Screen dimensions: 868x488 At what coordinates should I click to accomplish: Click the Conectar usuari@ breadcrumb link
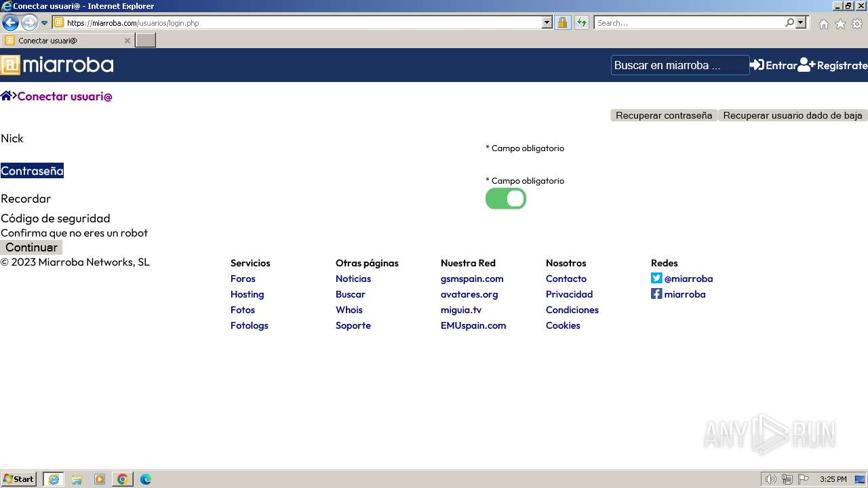pyautogui.click(x=64, y=96)
